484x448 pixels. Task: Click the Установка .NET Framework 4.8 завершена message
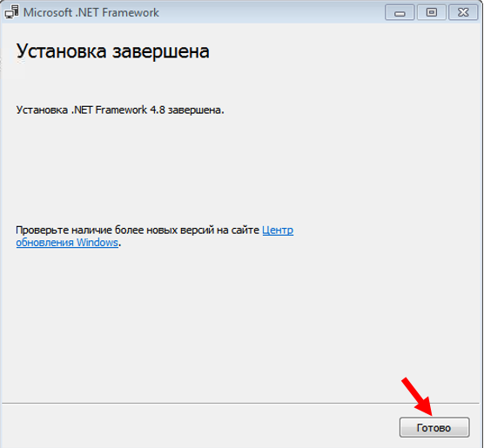(x=120, y=110)
